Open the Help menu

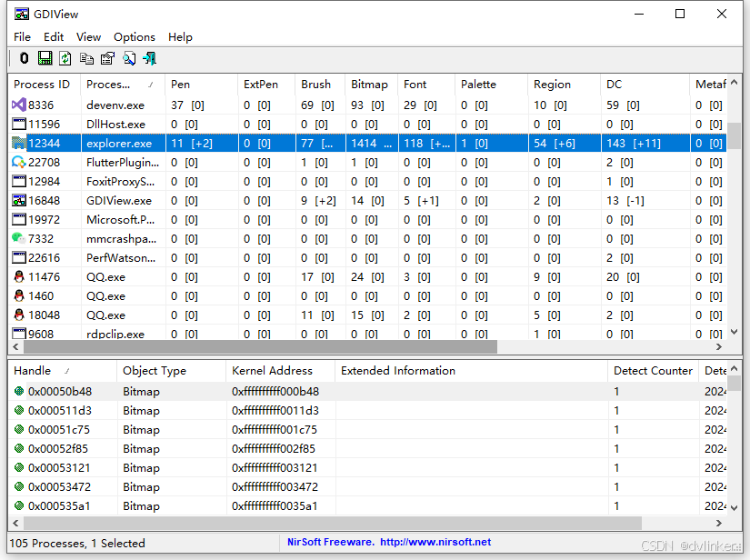[x=180, y=37]
